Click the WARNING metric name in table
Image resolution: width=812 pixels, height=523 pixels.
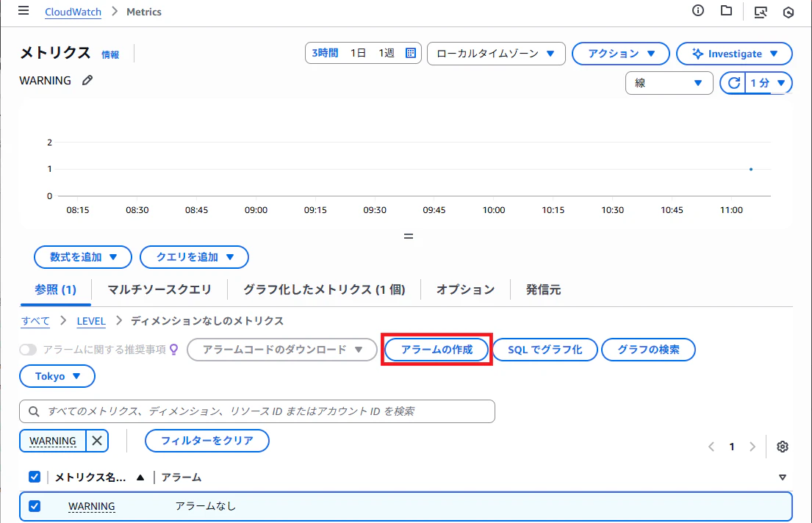pyautogui.click(x=92, y=506)
